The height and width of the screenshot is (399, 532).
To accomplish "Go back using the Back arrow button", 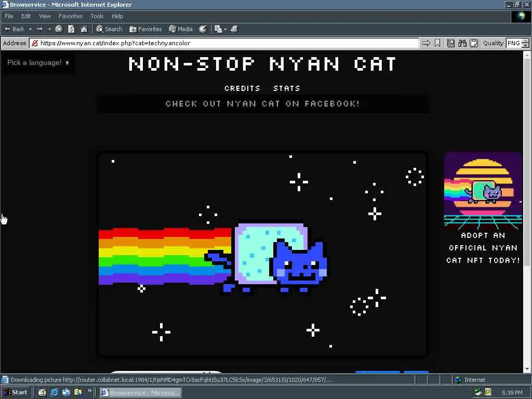I will [15, 29].
